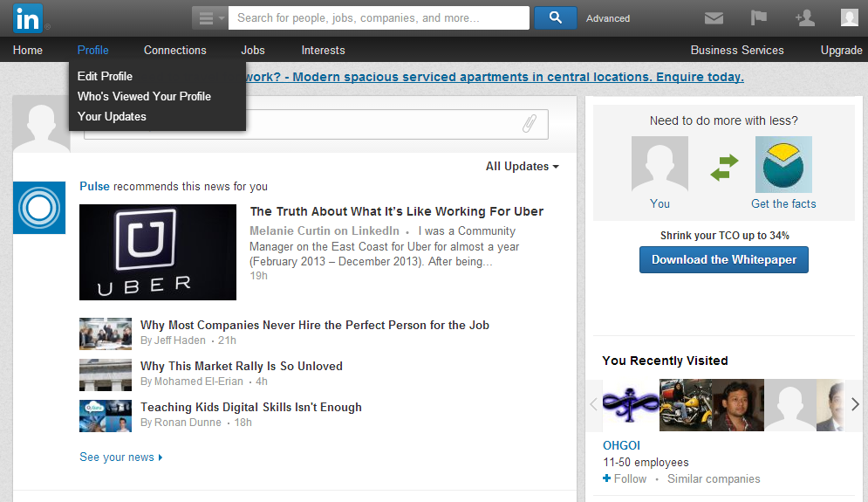Open the Get the facts link
The image size is (868, 502).
point(783,204)
